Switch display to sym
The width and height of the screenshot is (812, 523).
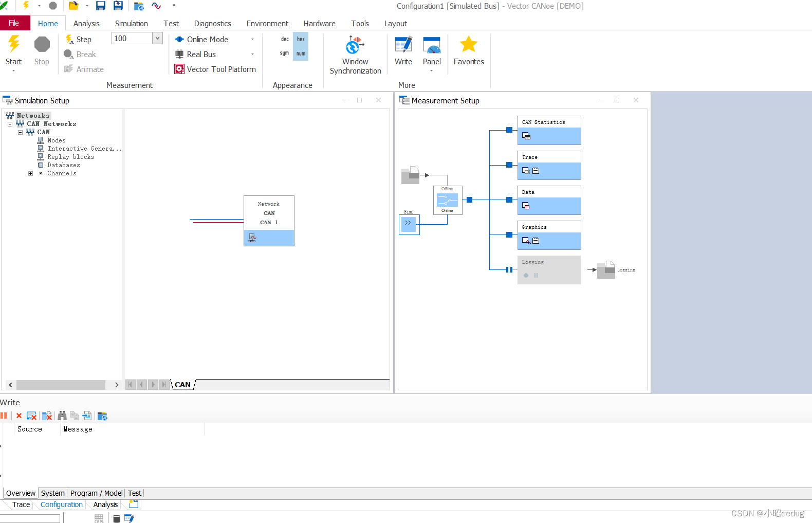pos(284,53)
